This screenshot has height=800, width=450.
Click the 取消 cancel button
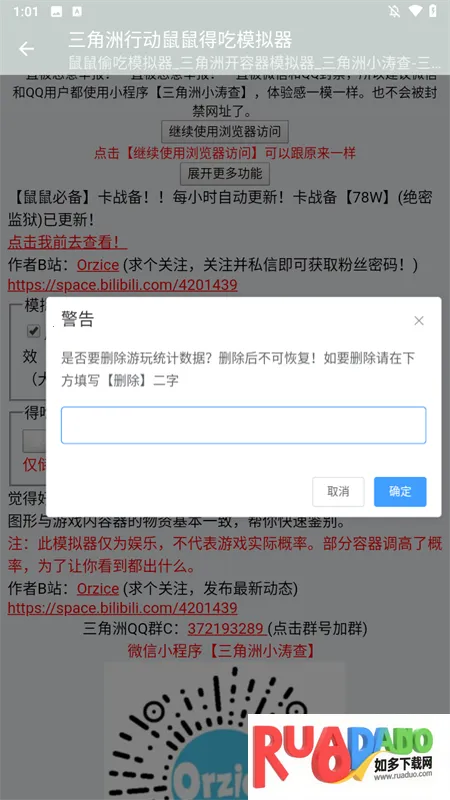(338, 492)
